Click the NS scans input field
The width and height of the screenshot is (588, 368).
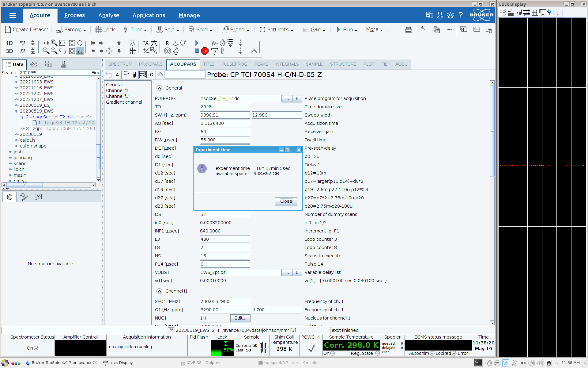(225, 256)
